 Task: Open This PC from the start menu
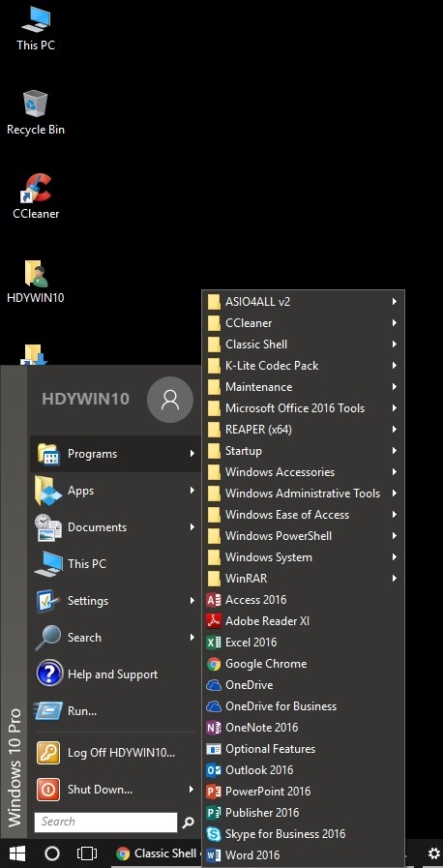(115, 564)
